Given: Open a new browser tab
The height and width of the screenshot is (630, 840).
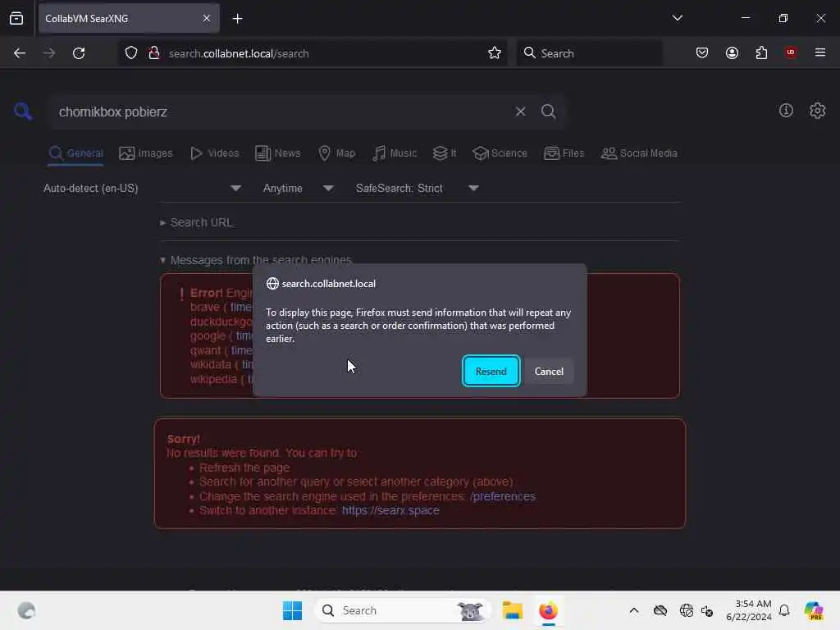Looking at the screenshot, I should click(x=237, y=19).
